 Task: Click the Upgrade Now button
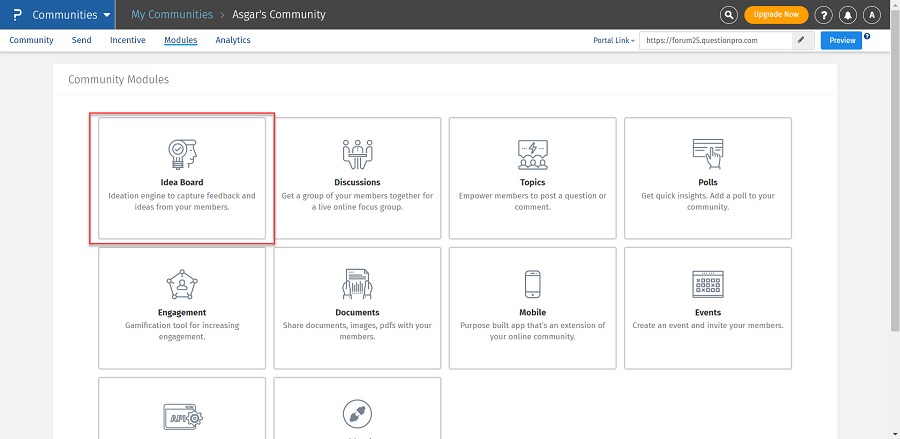click(x=776, y=15)
